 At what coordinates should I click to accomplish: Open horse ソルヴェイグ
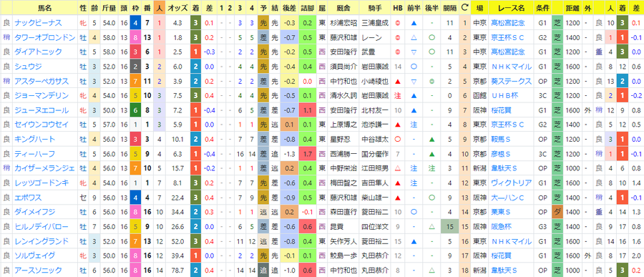coord(35,256)
